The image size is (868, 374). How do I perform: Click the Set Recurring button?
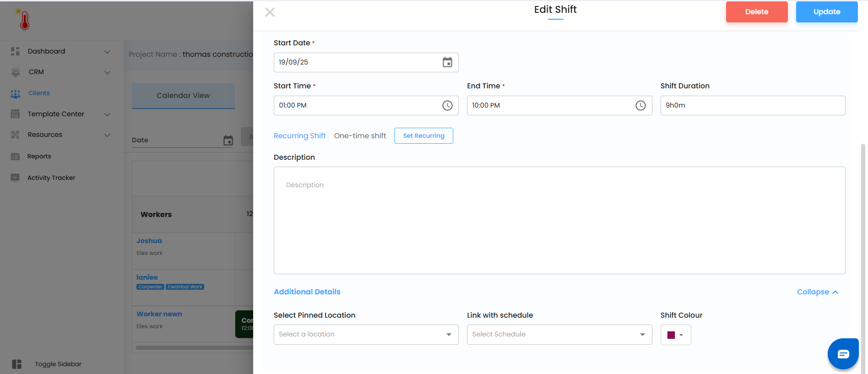tap(423, 136)
